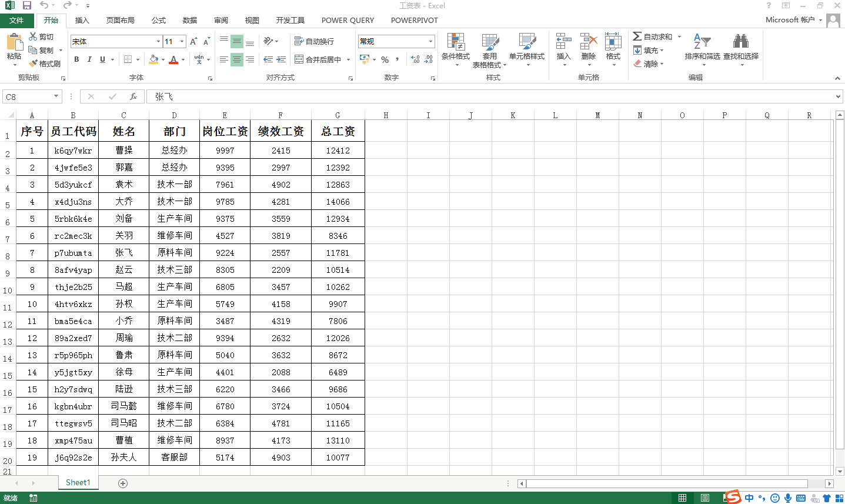The height and width of the screenshot is (504, 845).
Task: Click the font color red A swatch
Action: point(173,59)
